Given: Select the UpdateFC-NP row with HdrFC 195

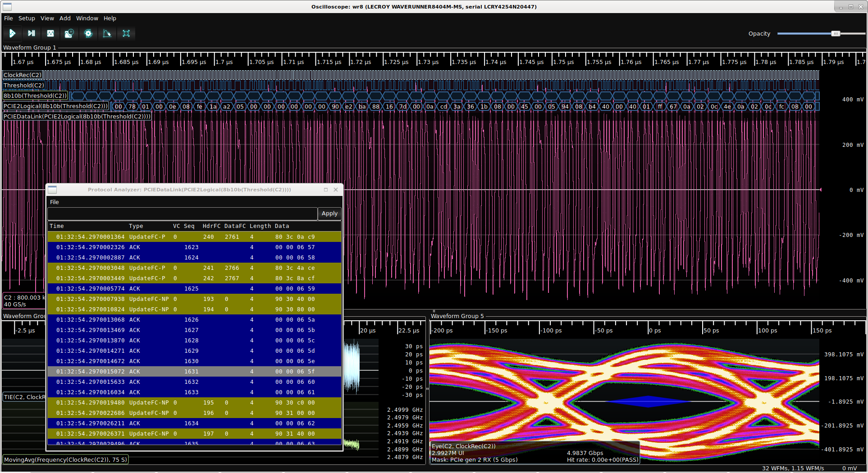Looking at the screenshot, I should 194,403.
